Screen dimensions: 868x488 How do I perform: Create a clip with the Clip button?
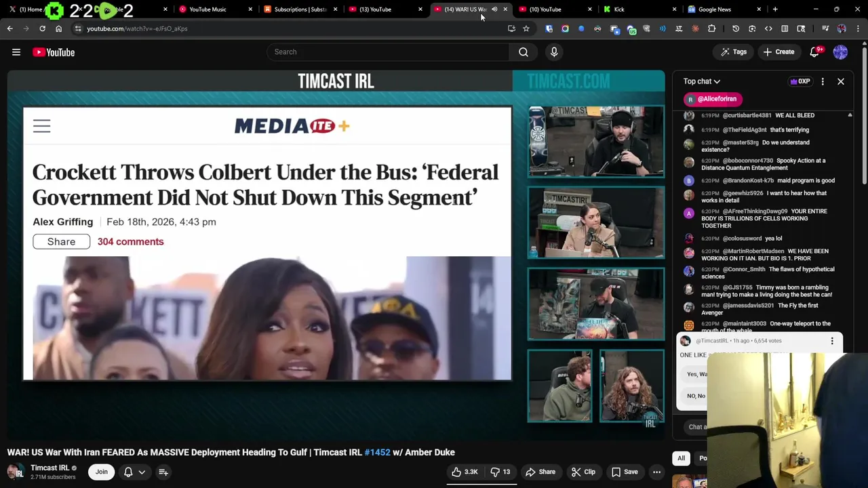(x=583, y=472)
